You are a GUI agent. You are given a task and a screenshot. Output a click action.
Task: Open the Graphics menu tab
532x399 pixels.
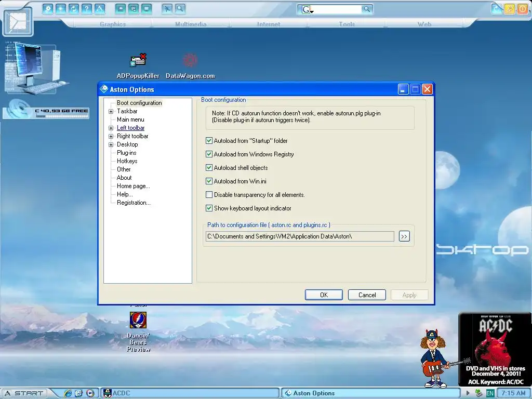(113, 24)
